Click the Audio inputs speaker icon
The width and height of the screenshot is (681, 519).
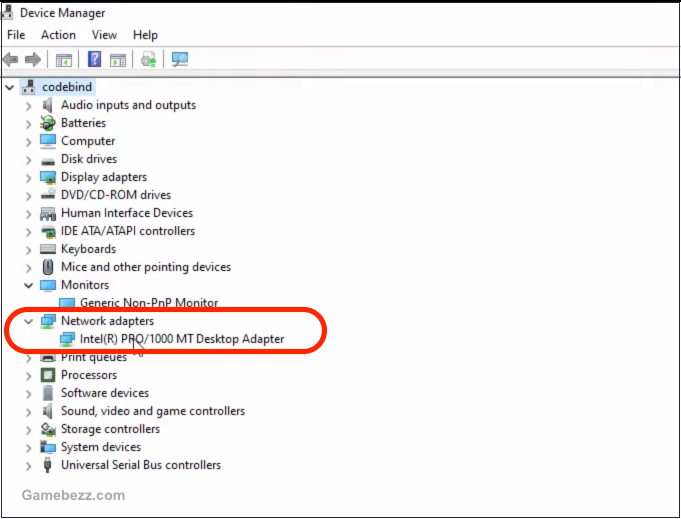point(47,105)
